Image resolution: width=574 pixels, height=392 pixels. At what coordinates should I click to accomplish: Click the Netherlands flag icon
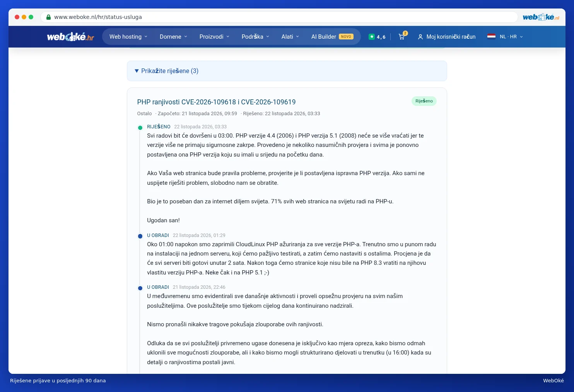pyautogui.click(x=491, y=36)
